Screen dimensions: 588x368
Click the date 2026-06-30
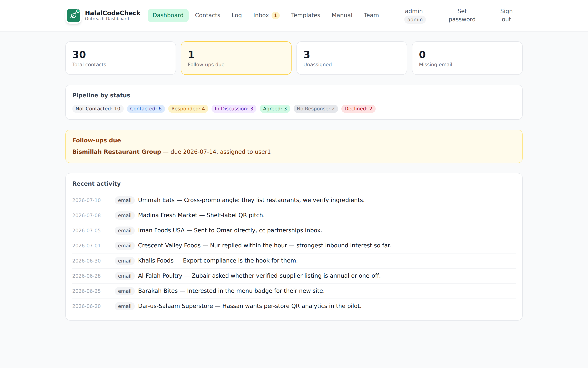pyautogui.click(x=87, y=261)
